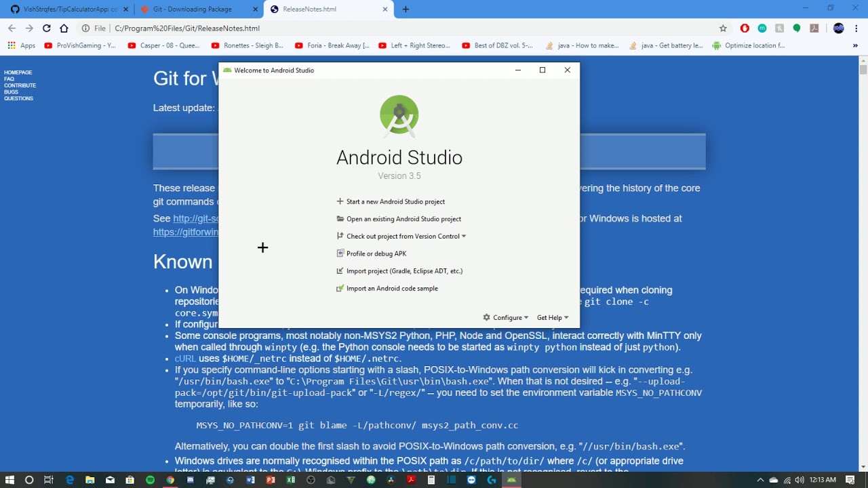Open the Adobe Acrobat extension icon

click(x=814, y=28)
